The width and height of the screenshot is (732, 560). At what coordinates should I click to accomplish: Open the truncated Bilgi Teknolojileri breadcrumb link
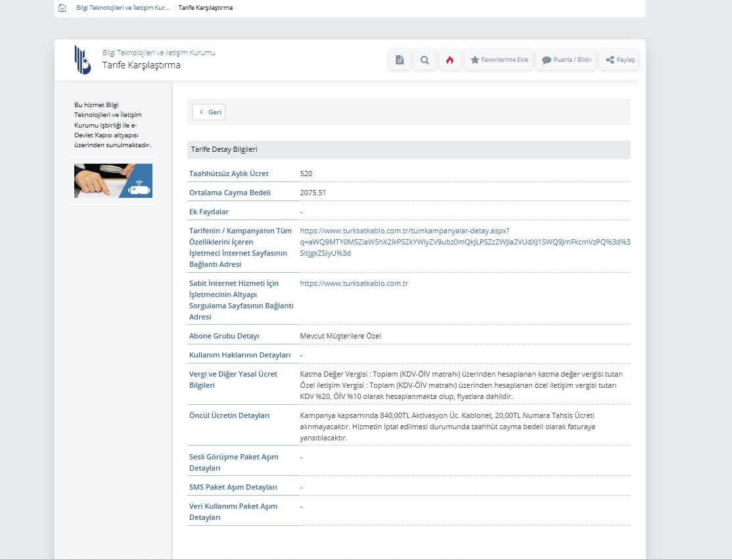pos(123,8)
